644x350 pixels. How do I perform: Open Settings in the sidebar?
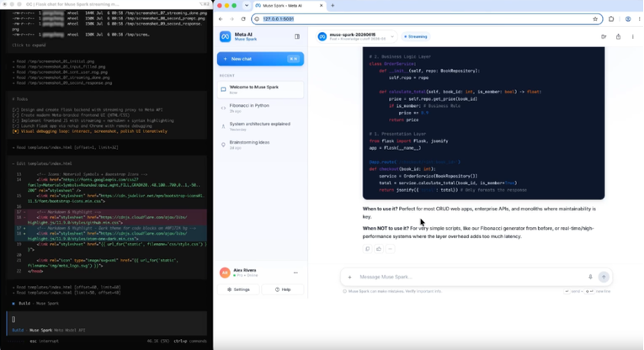tap(238, 289)
